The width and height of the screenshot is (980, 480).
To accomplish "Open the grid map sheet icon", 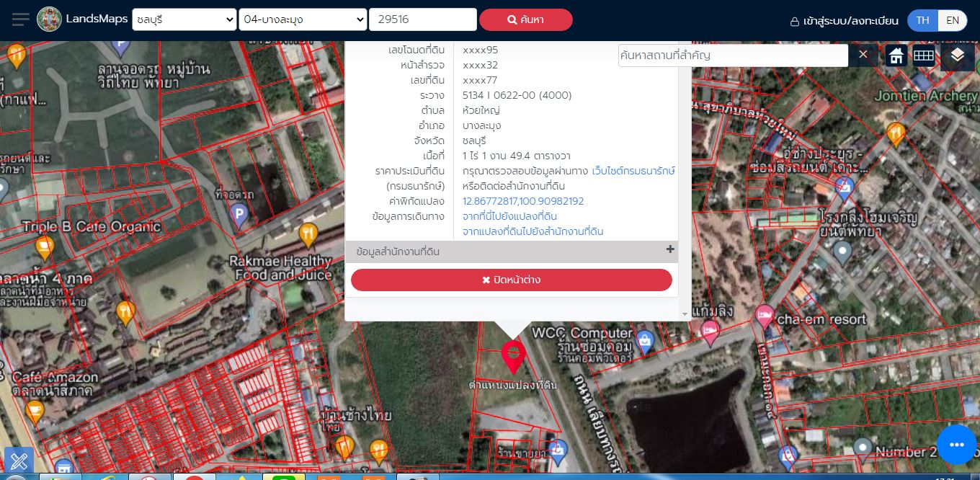I will pos(923,55).
